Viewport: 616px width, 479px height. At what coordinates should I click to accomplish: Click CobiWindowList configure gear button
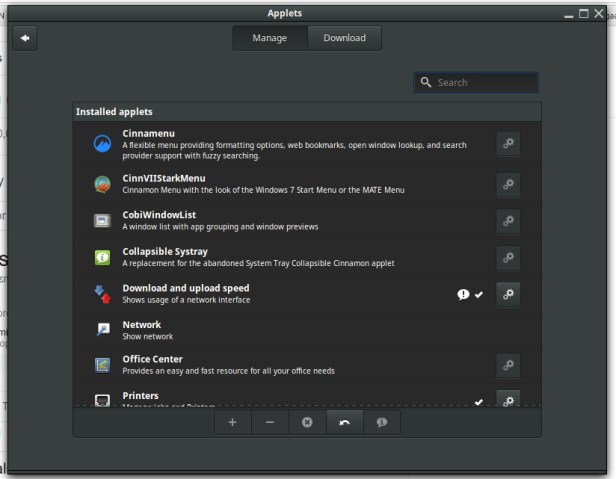pyautogui.click(x=508, y=221)
